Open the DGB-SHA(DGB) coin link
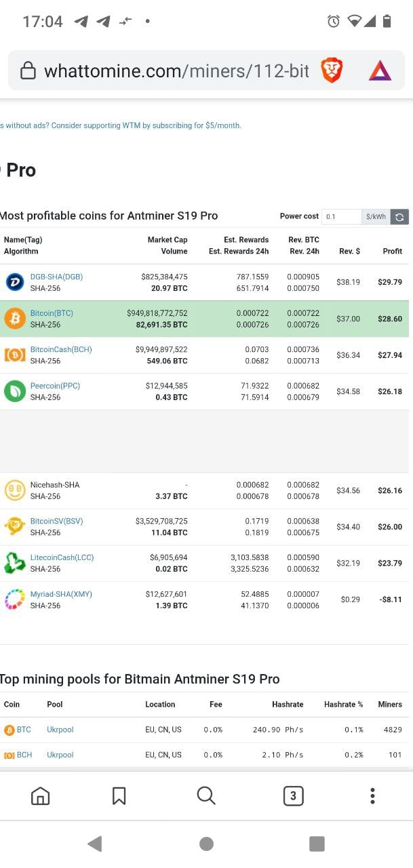The image size is (413, 868). pyautogui.click(x=56, y=277)
